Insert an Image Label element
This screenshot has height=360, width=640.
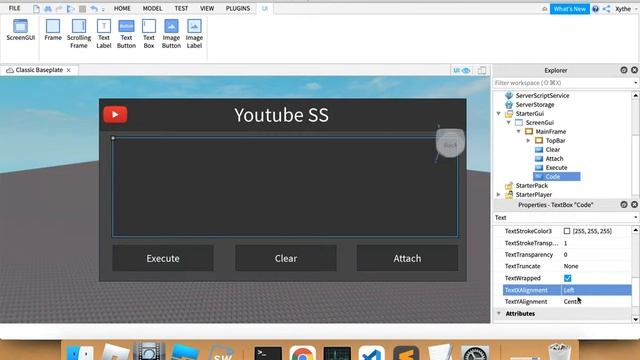194,34
